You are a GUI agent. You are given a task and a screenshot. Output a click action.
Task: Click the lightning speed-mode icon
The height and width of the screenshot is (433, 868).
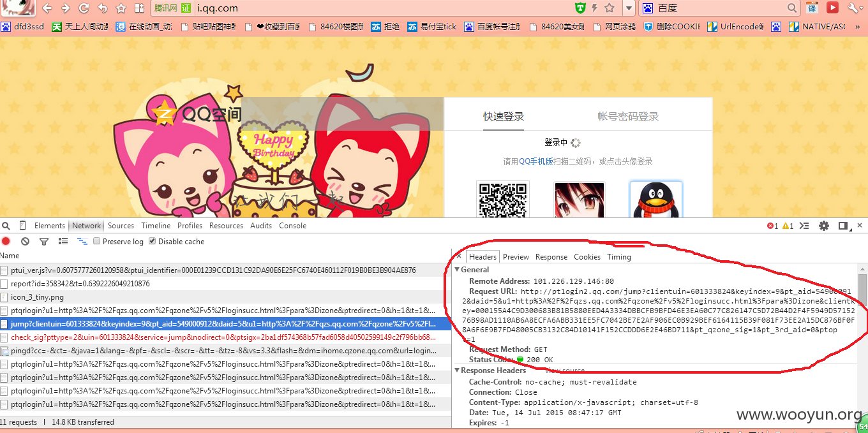click(x=595, y=8)
